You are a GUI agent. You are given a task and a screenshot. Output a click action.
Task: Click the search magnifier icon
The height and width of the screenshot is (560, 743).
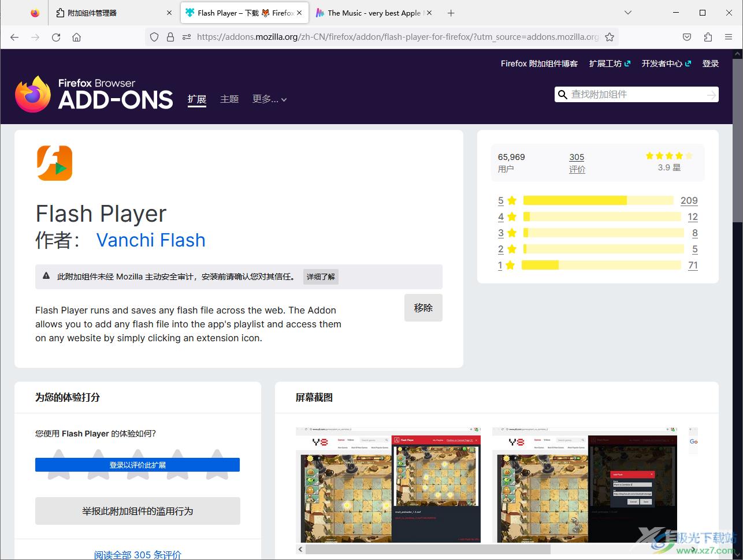click(x=562, y=95)
